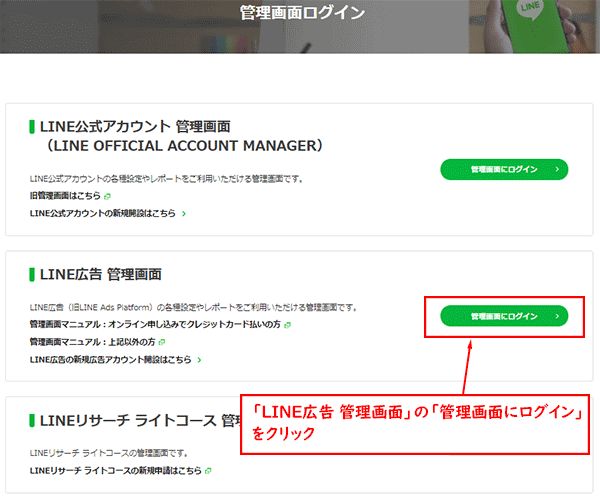Click chevron after LINE公式アカウントの新規開設はこちら
The height and width of the screenshot is (500, 600).
point(184,214)
